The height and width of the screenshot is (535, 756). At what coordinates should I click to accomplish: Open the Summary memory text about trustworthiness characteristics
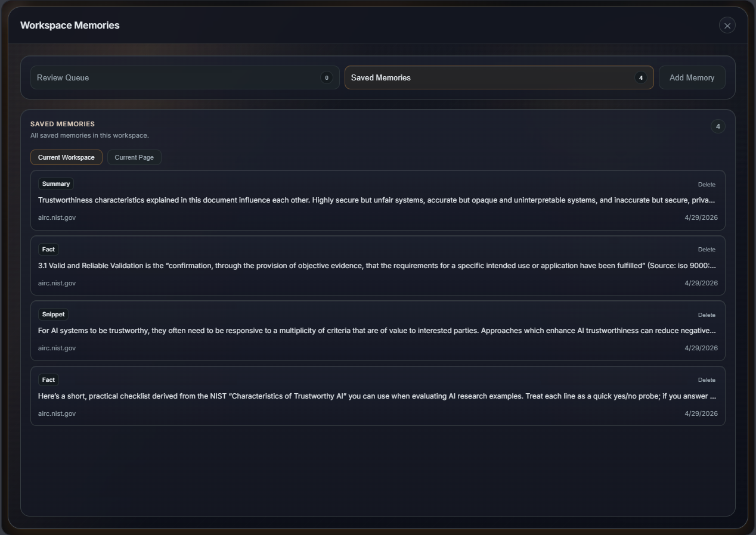point(376,200)
